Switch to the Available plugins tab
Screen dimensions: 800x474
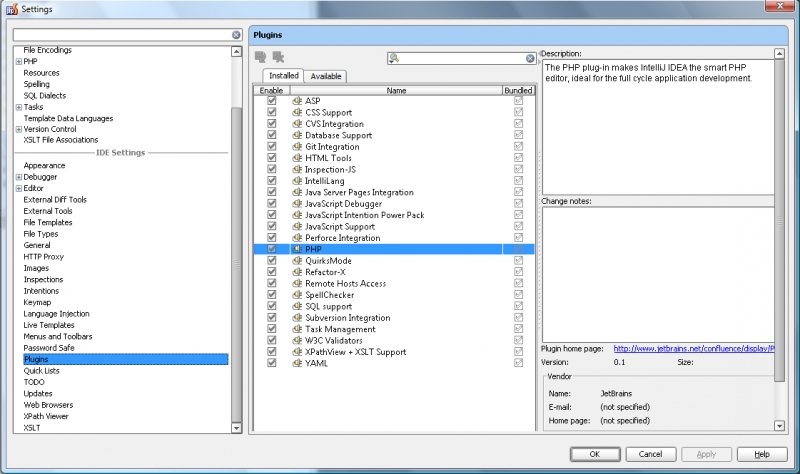326,76
